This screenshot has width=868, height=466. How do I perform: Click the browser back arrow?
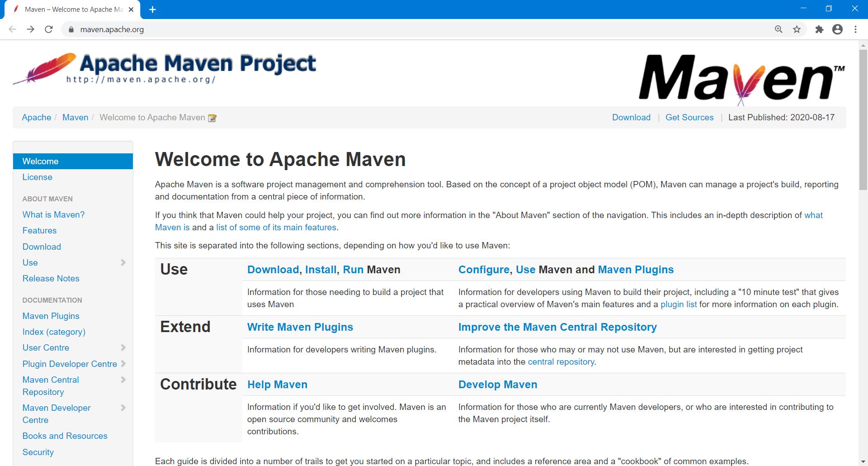coord(13,29)
